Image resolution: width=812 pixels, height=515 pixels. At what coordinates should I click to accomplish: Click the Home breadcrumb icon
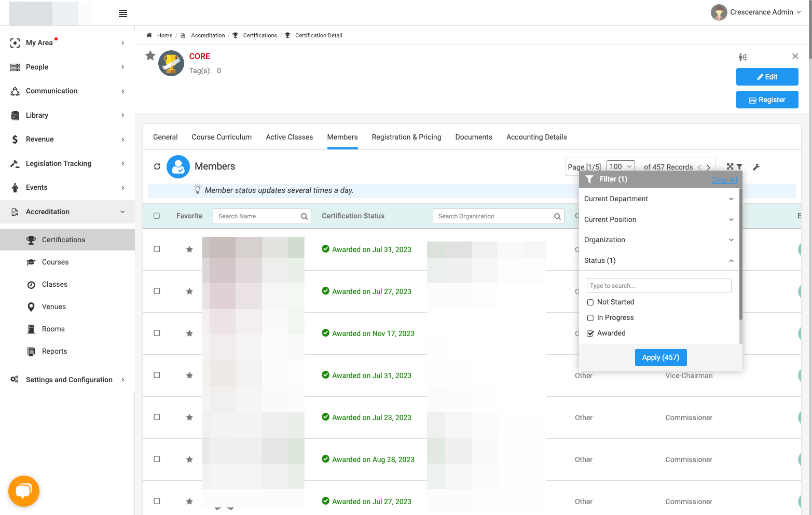149,35
